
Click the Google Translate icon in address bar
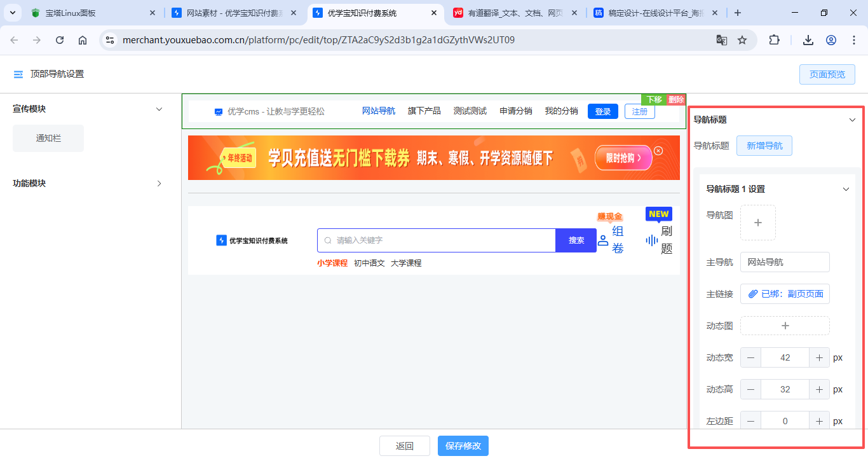pyautogui.click(x=722, y=40)
